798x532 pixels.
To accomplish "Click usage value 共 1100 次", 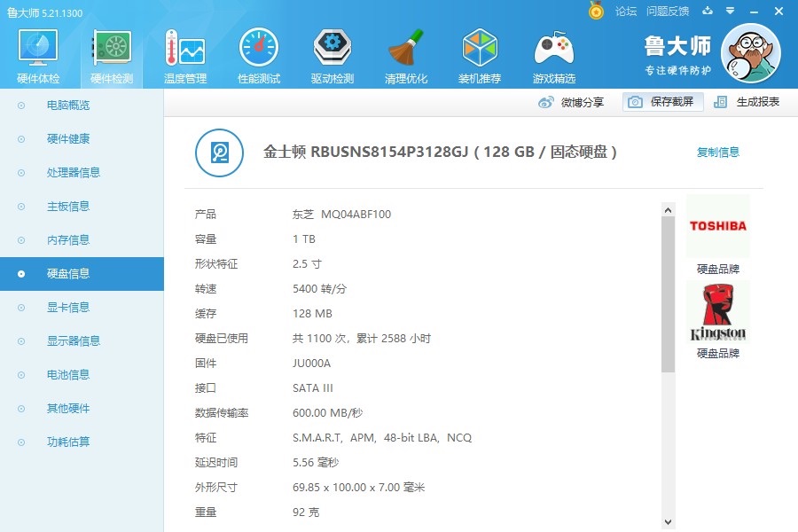I will coord(319,339).
